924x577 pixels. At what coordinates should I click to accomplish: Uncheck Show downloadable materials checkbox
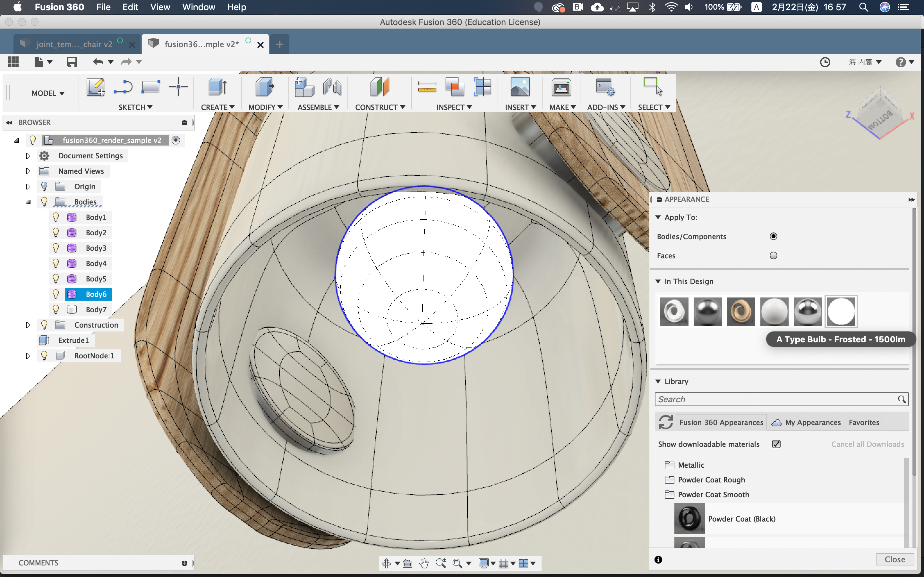[776, 444]
